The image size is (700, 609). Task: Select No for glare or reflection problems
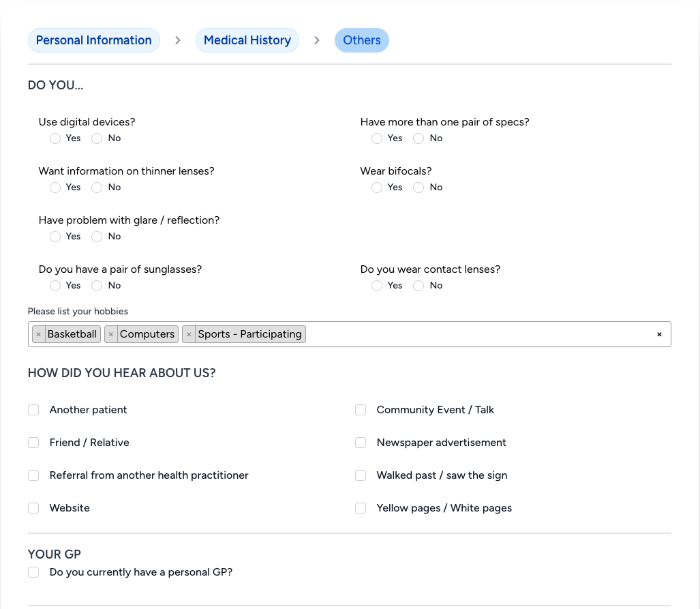(x=96, y=237)
